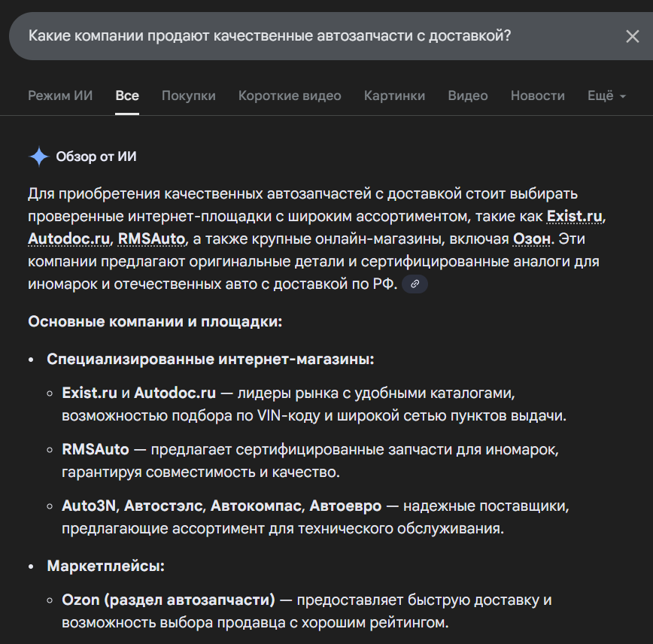
Task: Switch to the Картинки tab
Action: (x=394, y=96)
